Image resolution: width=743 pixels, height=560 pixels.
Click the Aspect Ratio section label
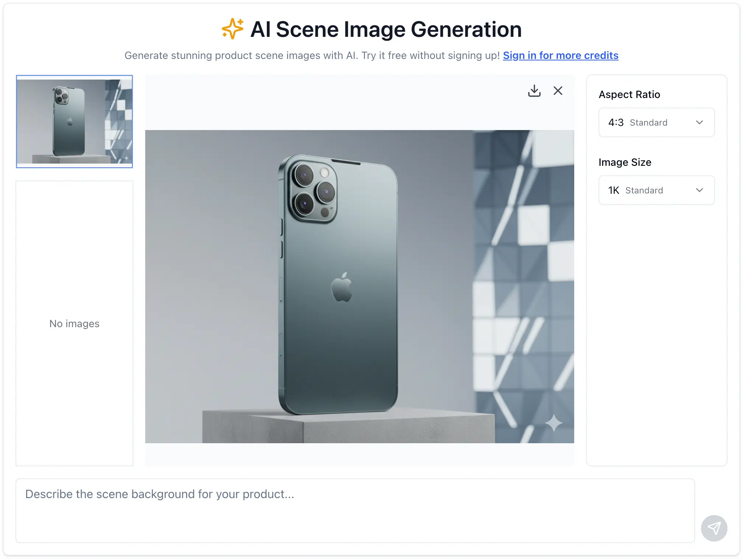pos(629,94)
